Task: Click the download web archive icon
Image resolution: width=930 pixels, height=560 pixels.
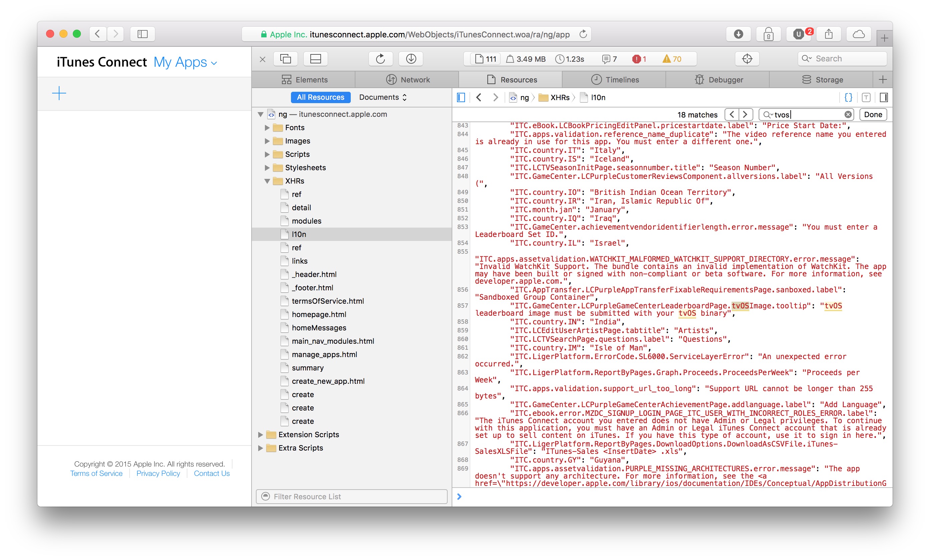Action: (411, 59)
